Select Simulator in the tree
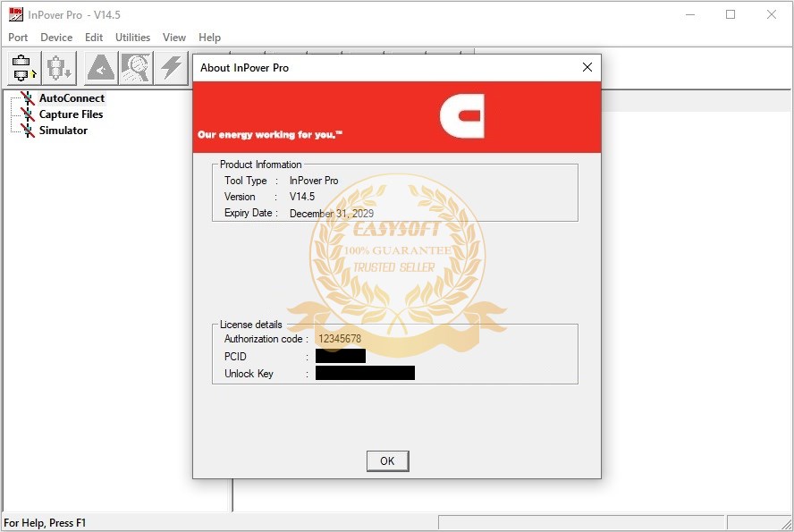Screen dimensions: 794x532 click(63, 131)
